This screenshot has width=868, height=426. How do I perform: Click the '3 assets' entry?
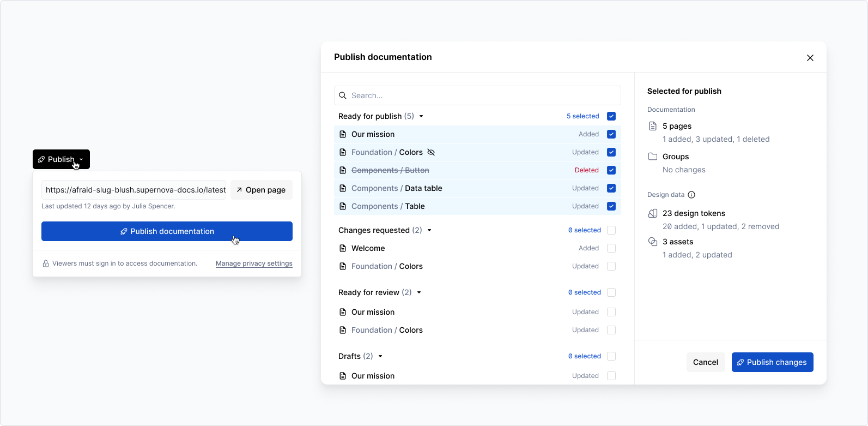pos(678,242)
